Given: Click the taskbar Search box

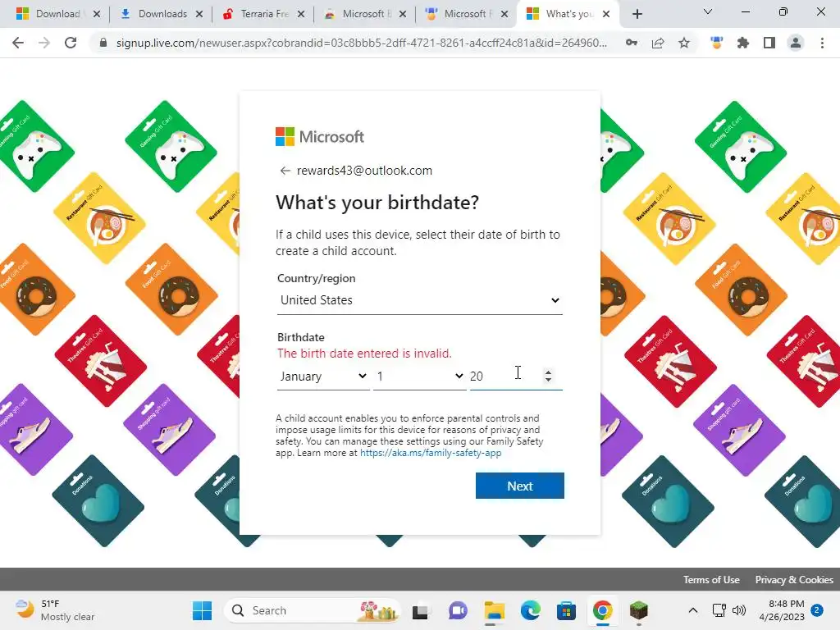Looking at the screenshot, I should click(312, 610).
